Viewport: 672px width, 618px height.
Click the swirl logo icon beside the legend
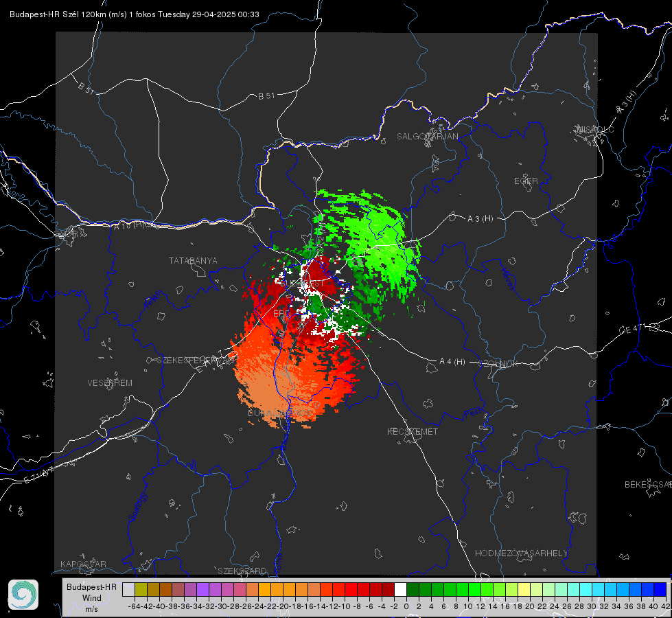[23, 595]
